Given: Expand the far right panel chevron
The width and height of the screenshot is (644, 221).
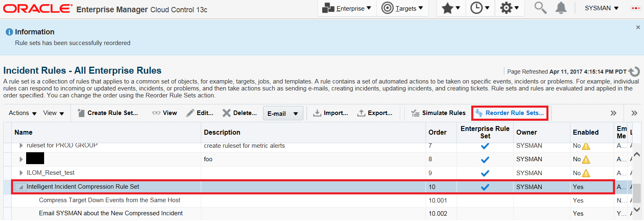Looking at the screenshot, I should coord(634,113).
